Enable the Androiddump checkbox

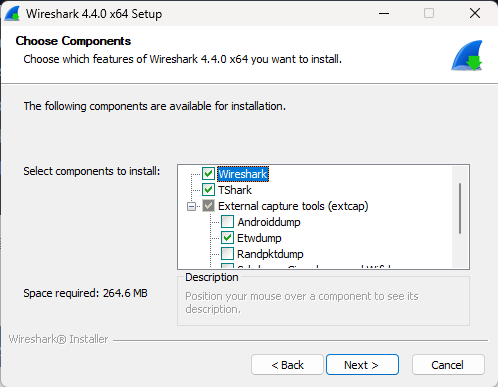pyautogui.click(x=227, y=222)
